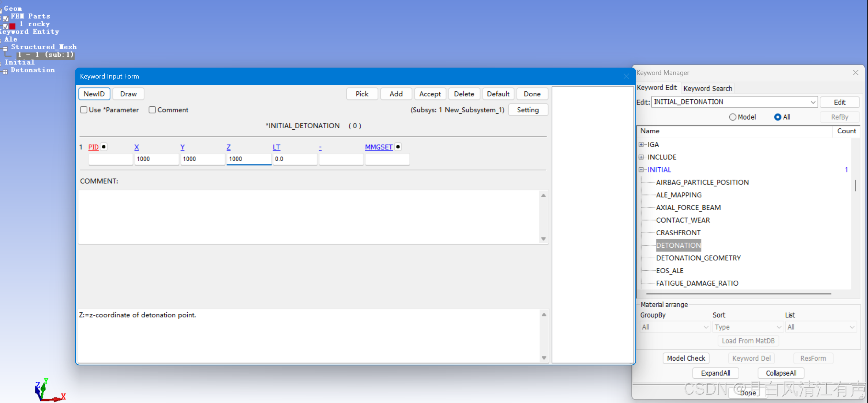Open the INITIAL_DETONATION edit dropdown
Viewport: 868px width, 403px height.
click(x=812, y=102)
